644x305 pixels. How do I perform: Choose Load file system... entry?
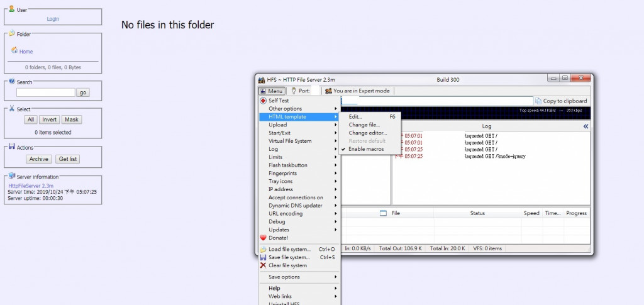coord(300,249)
